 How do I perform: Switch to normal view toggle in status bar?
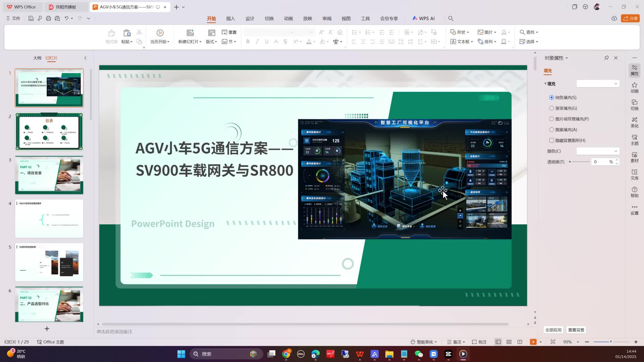pyautogui.click(x=498, y=342)
